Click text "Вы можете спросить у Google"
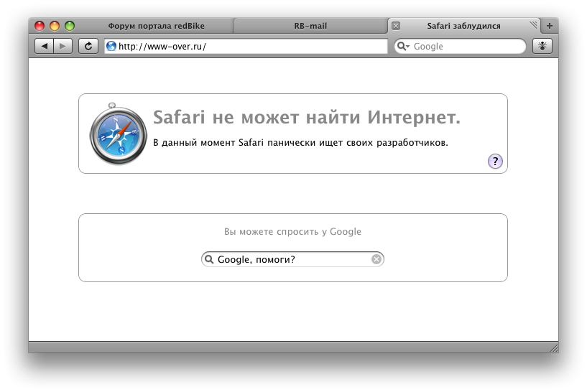The width and height of the screenshot is (587, 392). click(x=292, y=231)
